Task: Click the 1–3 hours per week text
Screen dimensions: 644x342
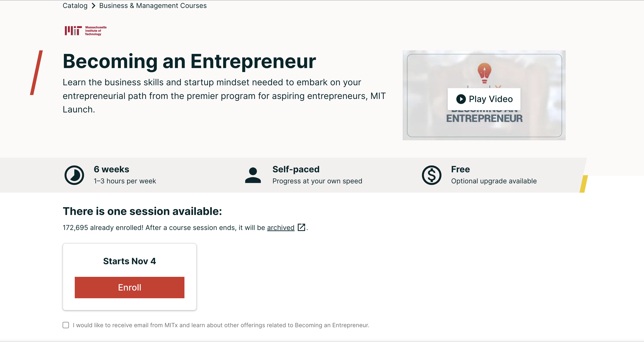Action: coord(125,181)
